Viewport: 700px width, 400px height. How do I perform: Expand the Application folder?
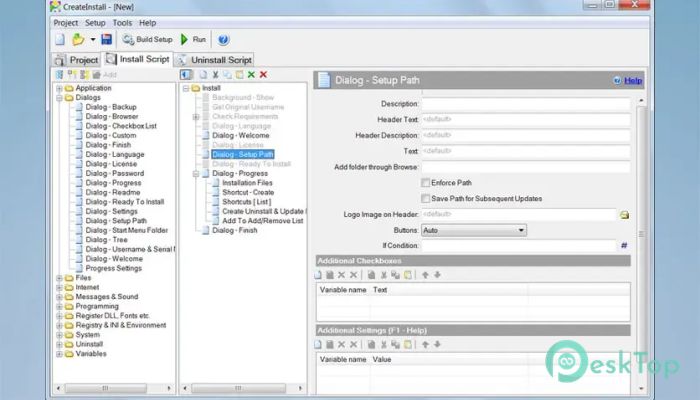coord(59,88)
